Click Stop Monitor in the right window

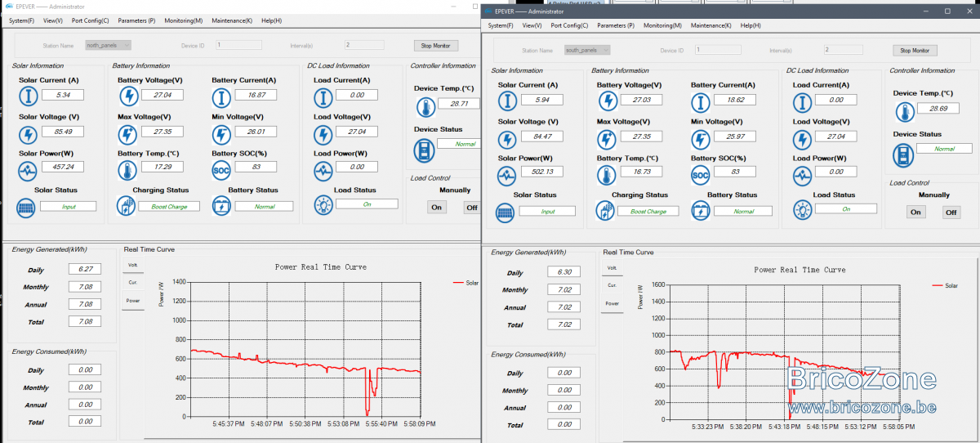[x=915, y=51]
